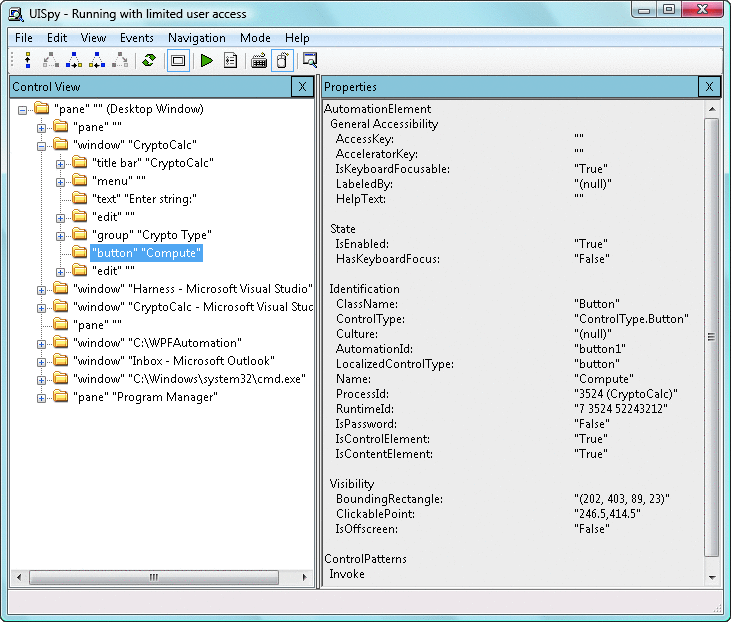The image size is (731, 622).
Task: Select the "button" "Compute" tree item
Action: pos(146,253)
